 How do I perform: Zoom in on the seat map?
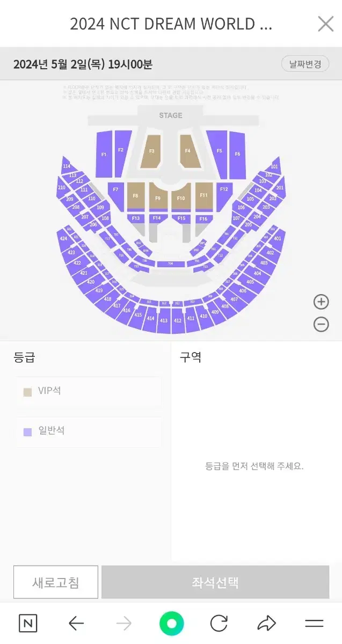(x=321, y=302)
